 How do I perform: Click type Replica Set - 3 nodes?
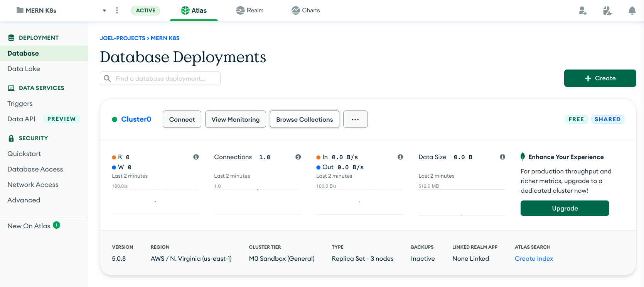coord(363,258)
